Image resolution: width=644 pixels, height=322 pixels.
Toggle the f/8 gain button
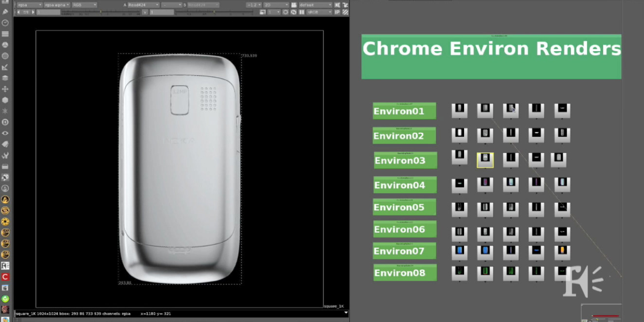(x=26, y=12)
